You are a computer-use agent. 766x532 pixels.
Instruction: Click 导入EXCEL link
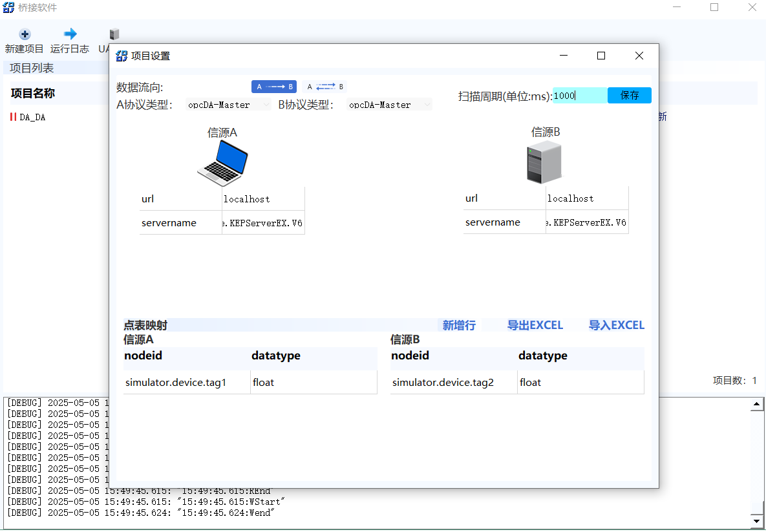(617, 325)
